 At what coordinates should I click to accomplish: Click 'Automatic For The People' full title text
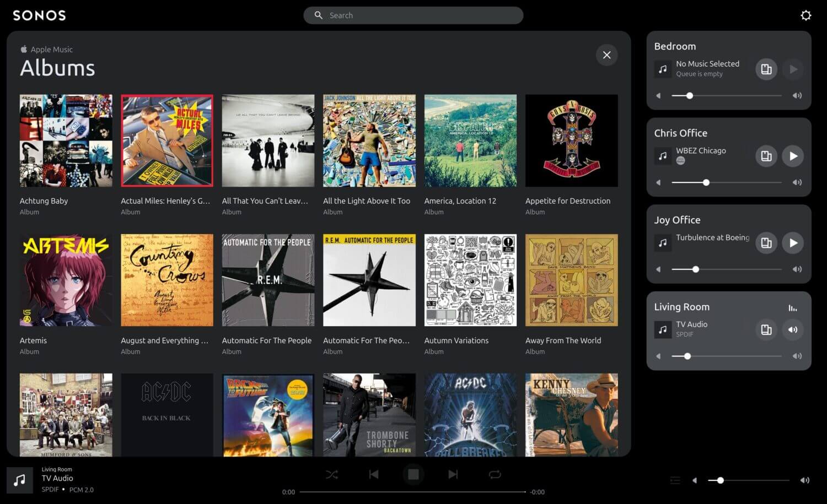click(x=267, y=340)
